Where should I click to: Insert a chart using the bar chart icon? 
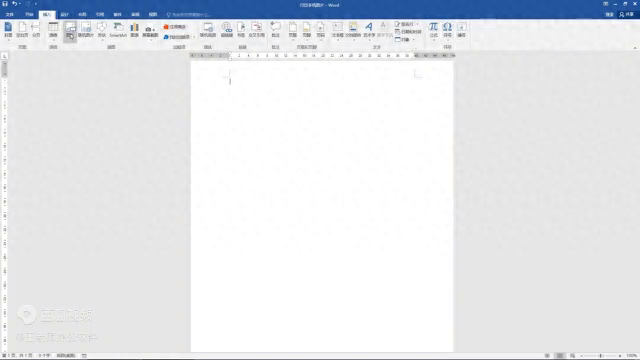pyautogui.click(x=134, y=30)
